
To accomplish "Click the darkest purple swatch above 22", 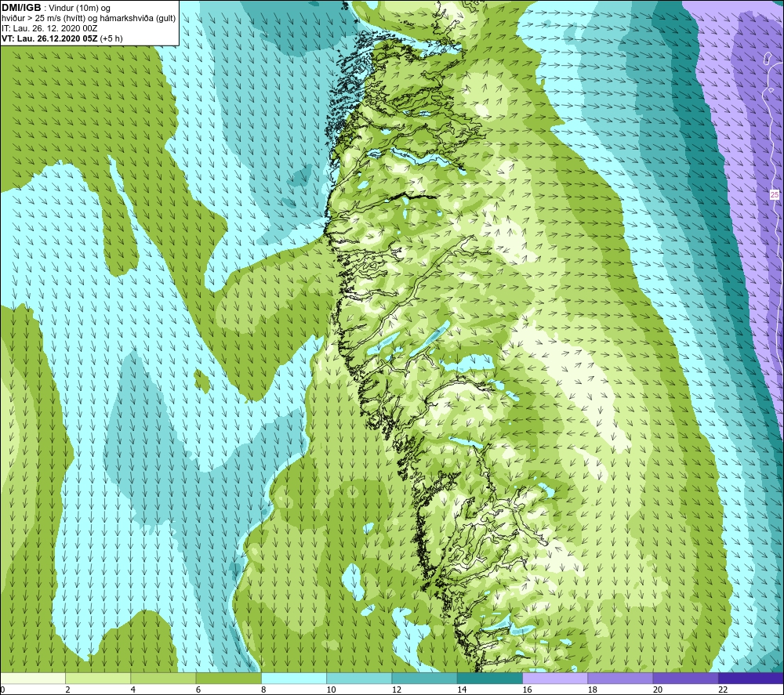I will [751, 679].
